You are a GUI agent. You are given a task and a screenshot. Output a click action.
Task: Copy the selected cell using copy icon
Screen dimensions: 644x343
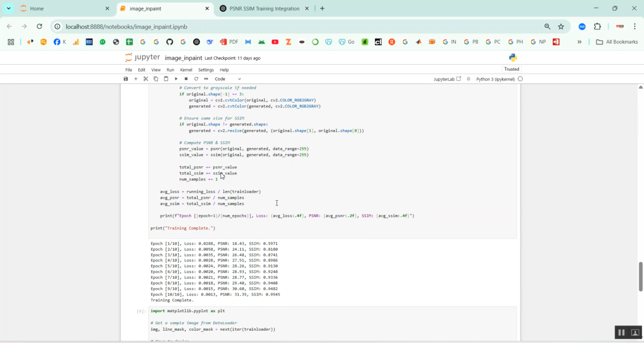pyautogui.click(x=155, y=78)
